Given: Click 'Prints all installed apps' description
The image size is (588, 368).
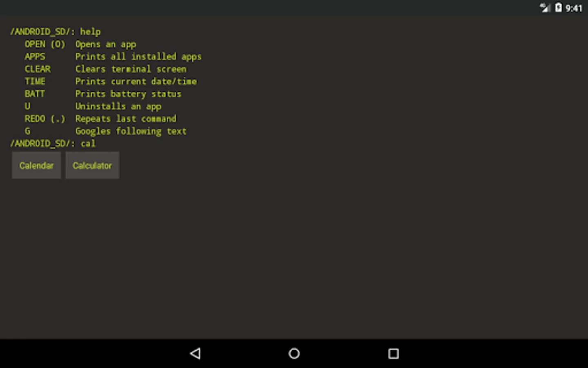Looking at the screenshot, I should click(138, 56).
